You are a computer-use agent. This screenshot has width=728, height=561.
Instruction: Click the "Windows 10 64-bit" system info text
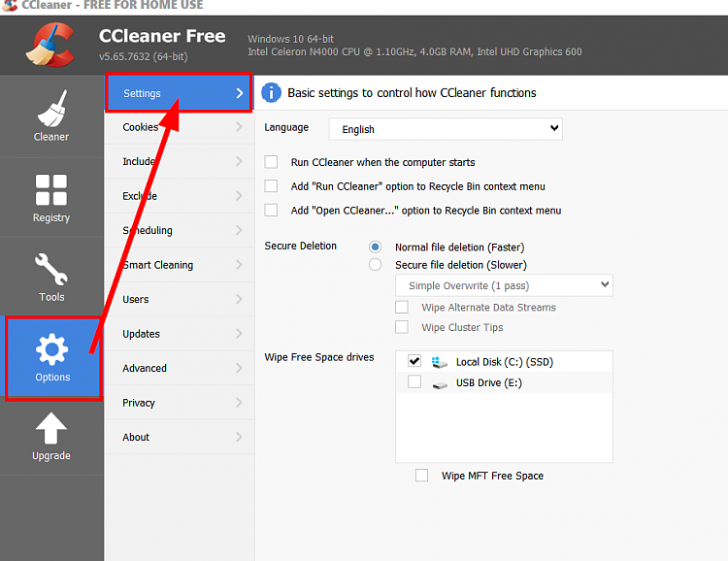(290, 39)
